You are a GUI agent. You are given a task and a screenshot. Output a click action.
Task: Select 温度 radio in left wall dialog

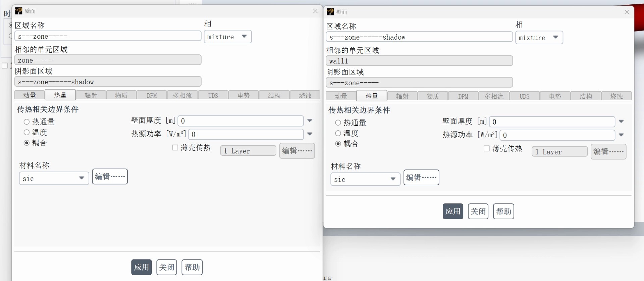26,132
